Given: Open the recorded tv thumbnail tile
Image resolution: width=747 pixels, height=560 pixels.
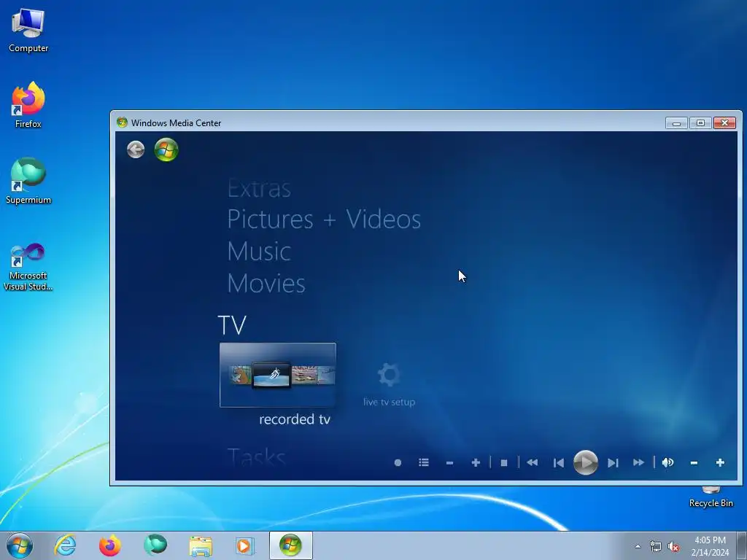Looking at the screenshot, I should pos(278,375).
